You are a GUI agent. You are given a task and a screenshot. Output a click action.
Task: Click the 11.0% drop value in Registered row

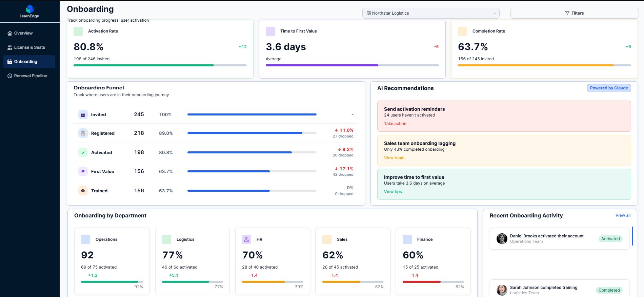point(344,130)
